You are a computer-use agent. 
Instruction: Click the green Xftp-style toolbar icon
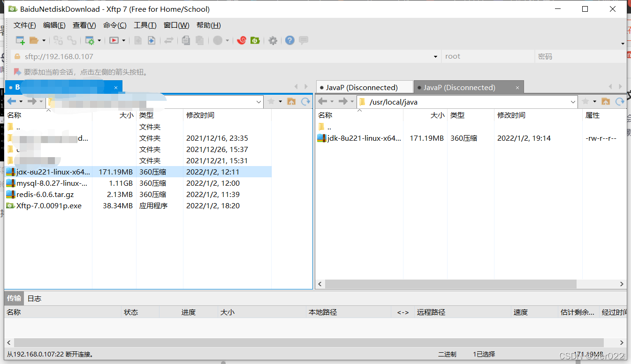point(255,40)
